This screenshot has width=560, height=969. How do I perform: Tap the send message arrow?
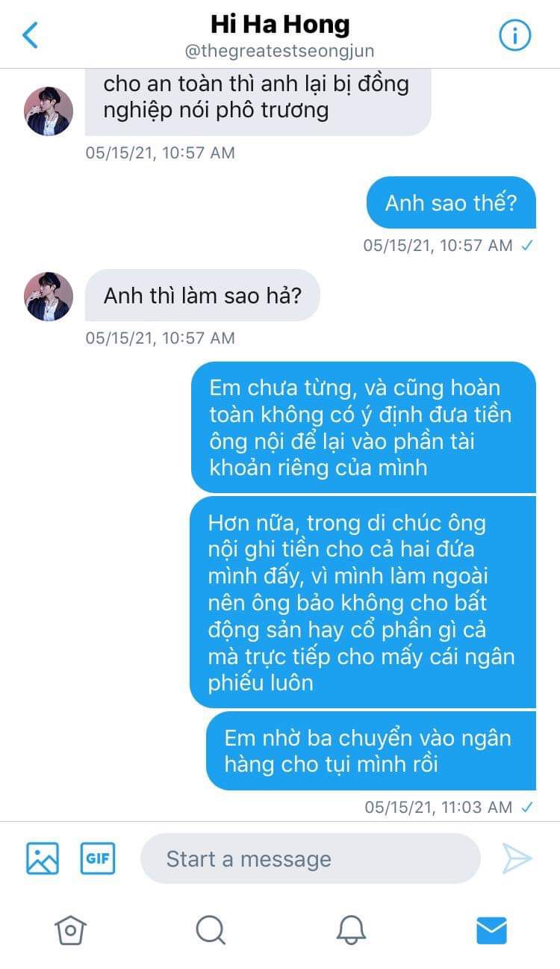click(x=517, y=858)
